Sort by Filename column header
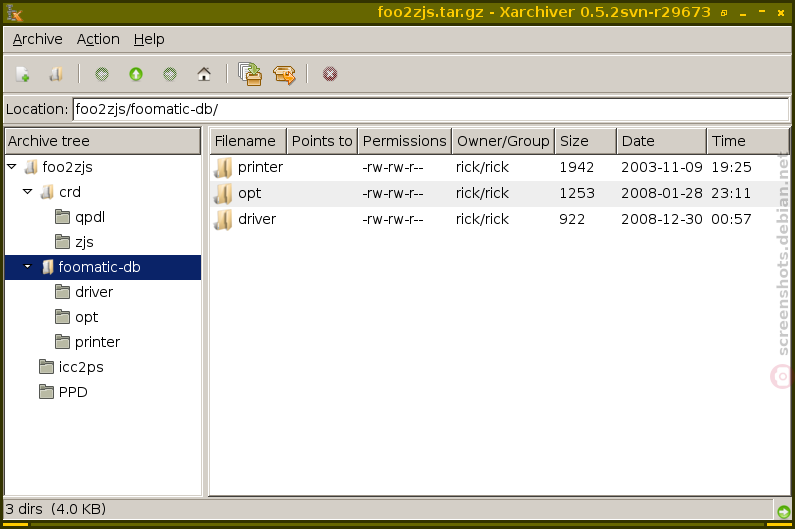Image resolution: width=795 pixels, height=529 pixels. coord(248,141)
